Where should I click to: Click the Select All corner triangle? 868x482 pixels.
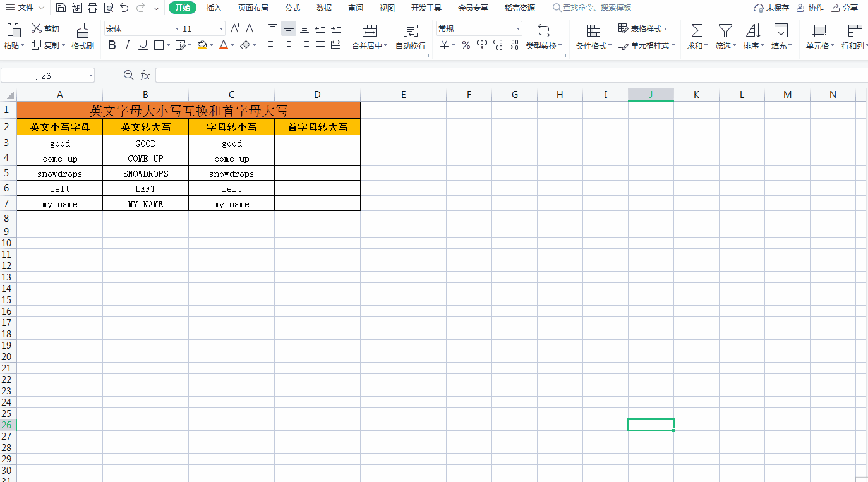[9, 95]
